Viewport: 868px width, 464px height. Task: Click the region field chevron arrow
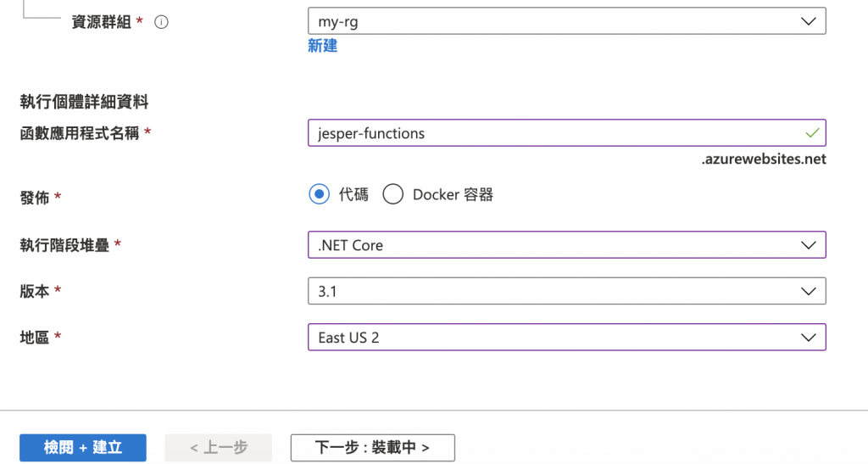point(807,338)
